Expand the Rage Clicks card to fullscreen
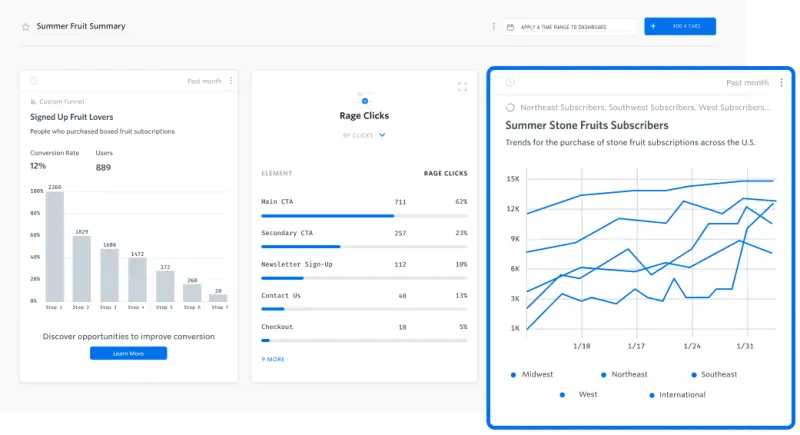The height and width of the screenshot is (435, 800). tap(462, 87)
